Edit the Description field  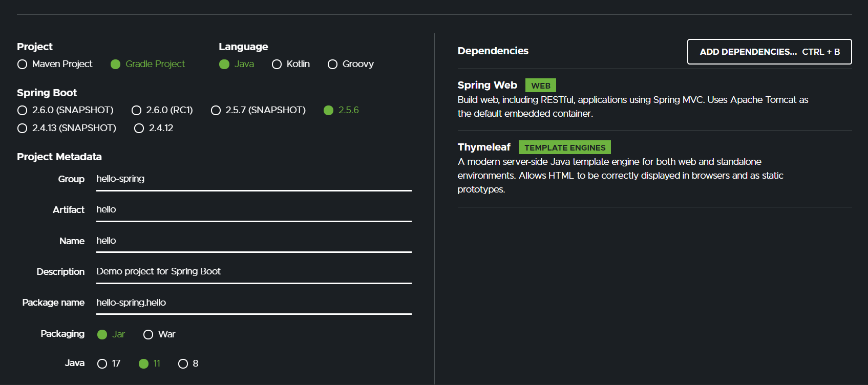[254, 272]
